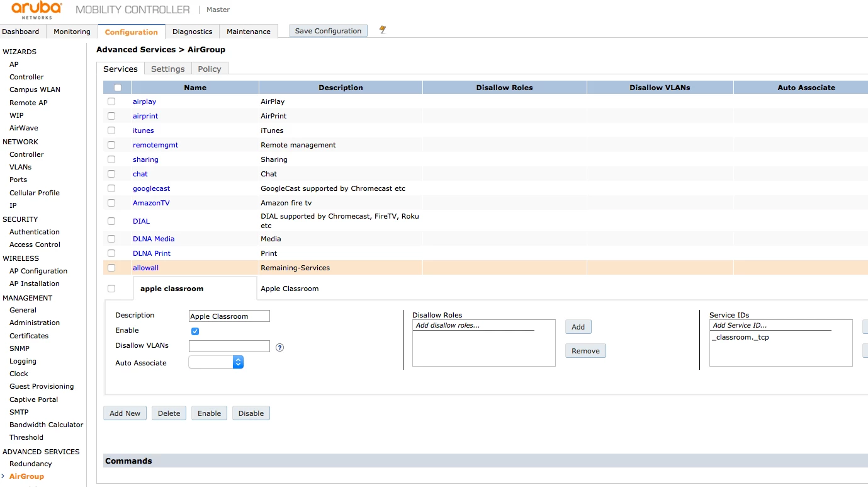Open AP Installation under Wireless
Screen dimensions: 868x487
point(35,284)
